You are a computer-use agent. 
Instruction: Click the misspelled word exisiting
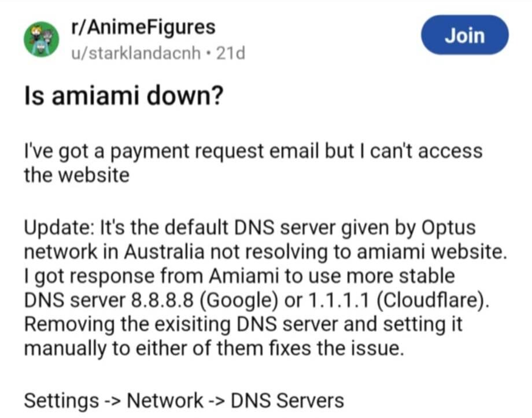[193, 325]
